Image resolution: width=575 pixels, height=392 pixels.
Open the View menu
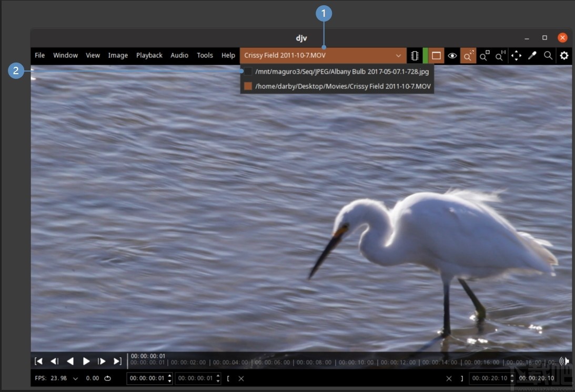[93, 55]
